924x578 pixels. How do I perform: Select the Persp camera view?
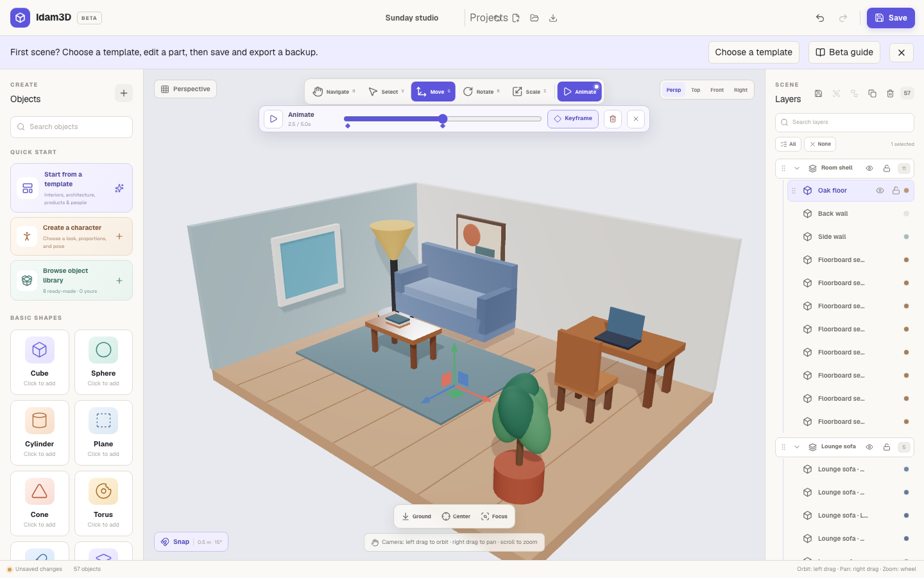click(x=674, y=90)
